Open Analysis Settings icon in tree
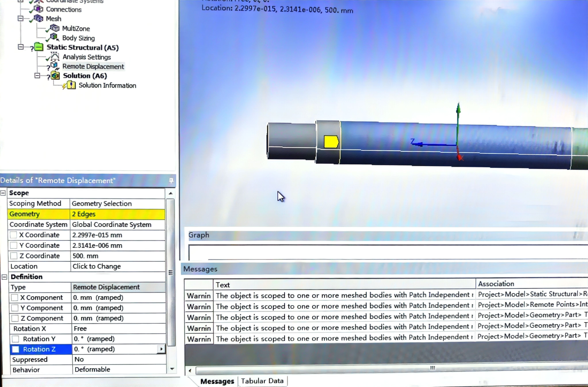The image size is (588, 387). pyautogui.click(x=55, y=57)
